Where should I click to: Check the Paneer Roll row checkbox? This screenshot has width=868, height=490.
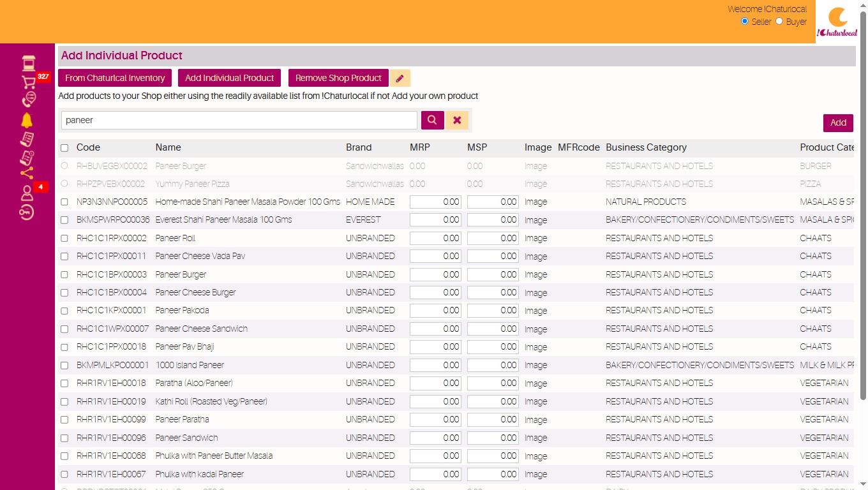point(64,239)
